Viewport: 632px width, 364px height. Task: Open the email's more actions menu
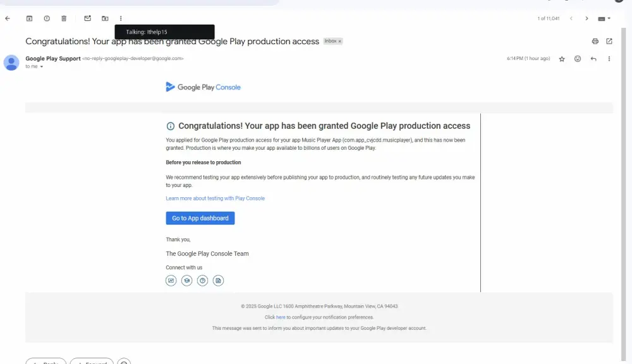point(609,58)
